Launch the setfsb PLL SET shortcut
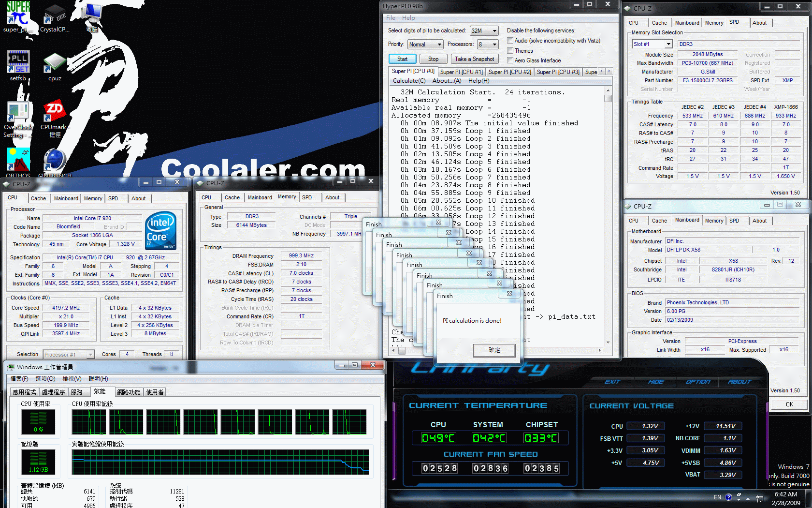Screen dimensions: 812x508 point(18,65)
